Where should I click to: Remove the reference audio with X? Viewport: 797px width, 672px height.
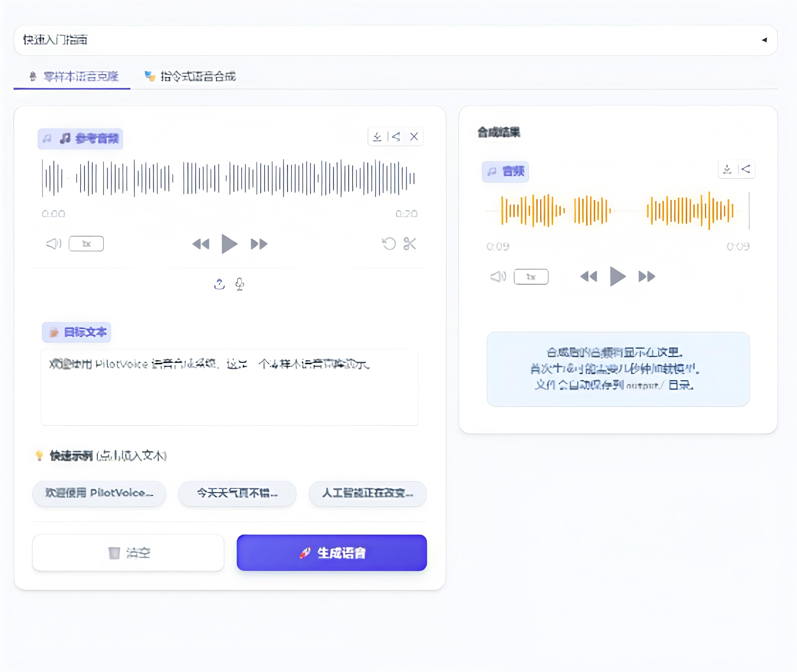point(414,137)
